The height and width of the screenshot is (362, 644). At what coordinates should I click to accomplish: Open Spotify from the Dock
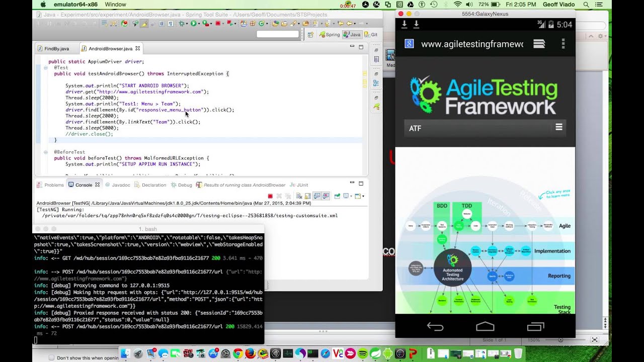(362, 354)
